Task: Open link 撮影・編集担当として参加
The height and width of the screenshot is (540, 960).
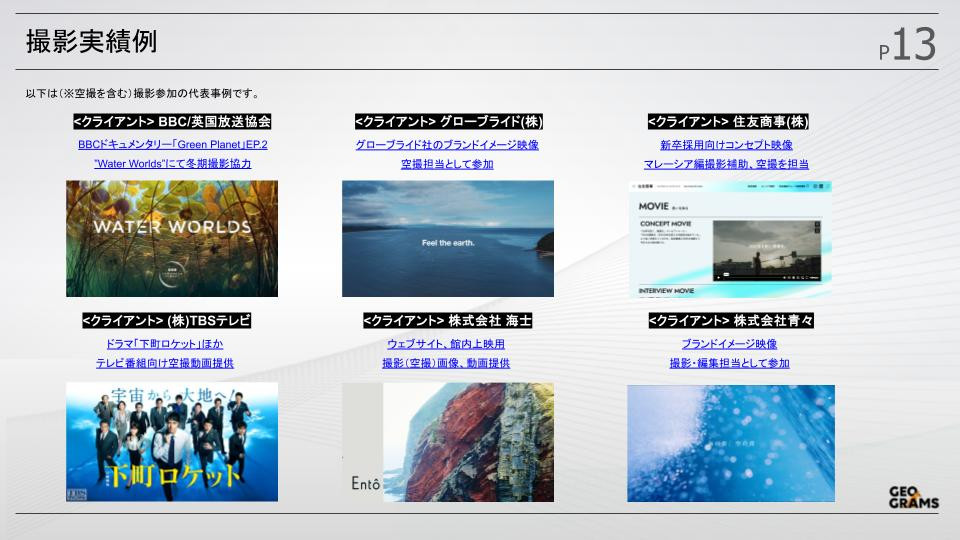Action: 729,362
